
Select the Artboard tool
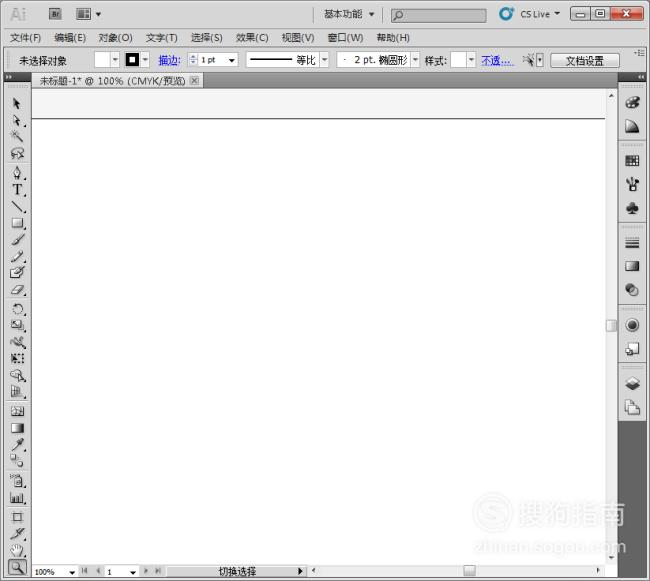point(17,517)
